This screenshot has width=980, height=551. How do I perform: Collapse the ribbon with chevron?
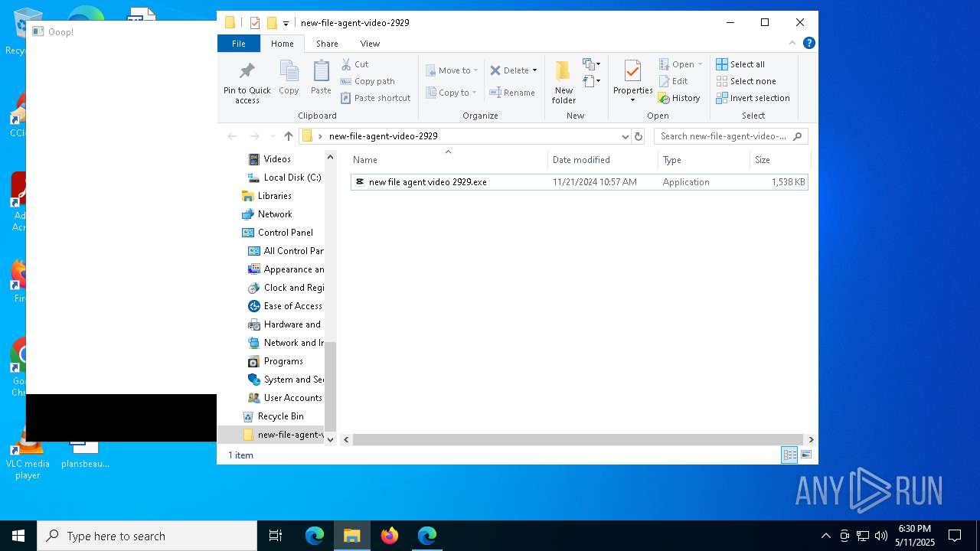[792, 43]
